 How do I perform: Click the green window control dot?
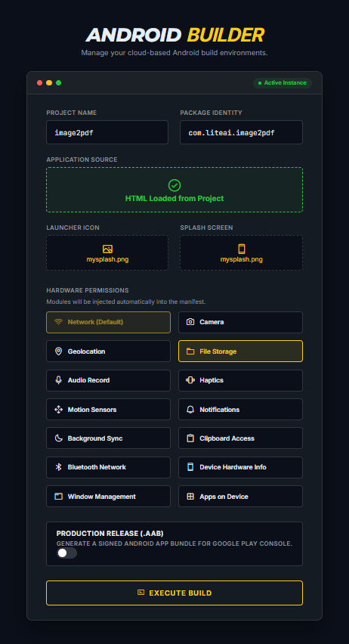(x=59, y=83)
